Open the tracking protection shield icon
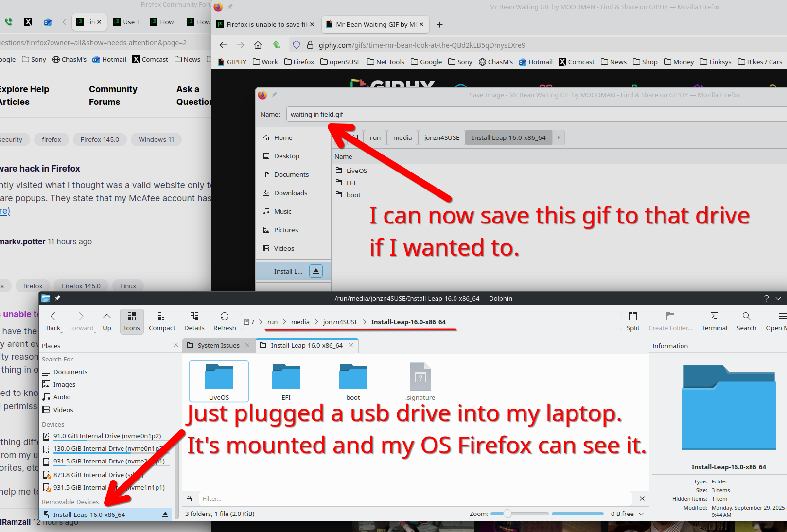This screenshot has width=787, height=532. tap(296, 45)
